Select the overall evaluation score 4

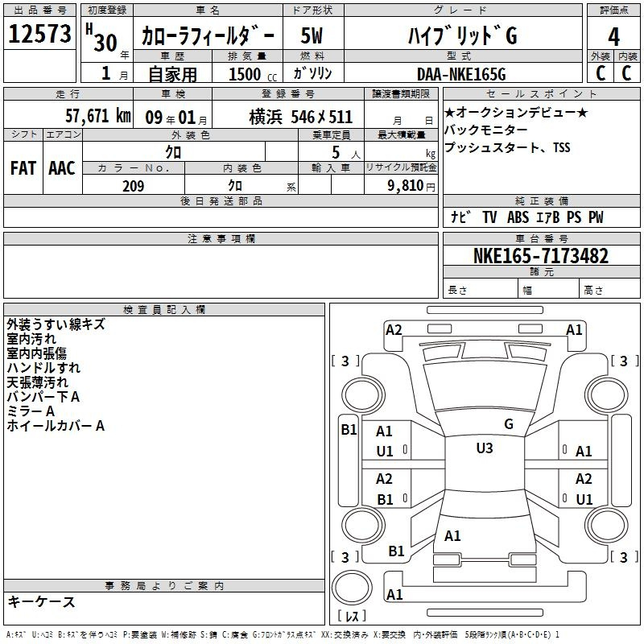click(x=613, y=36)
